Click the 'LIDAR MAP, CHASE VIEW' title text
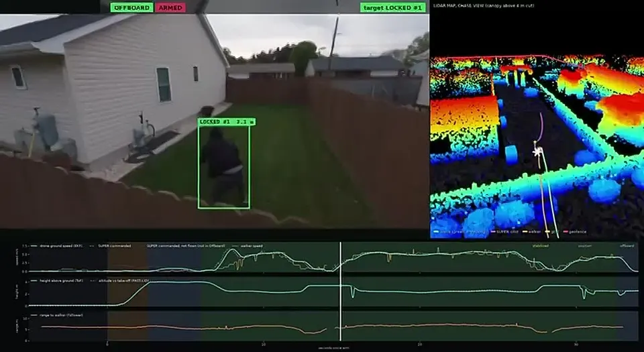 point(484,6)
